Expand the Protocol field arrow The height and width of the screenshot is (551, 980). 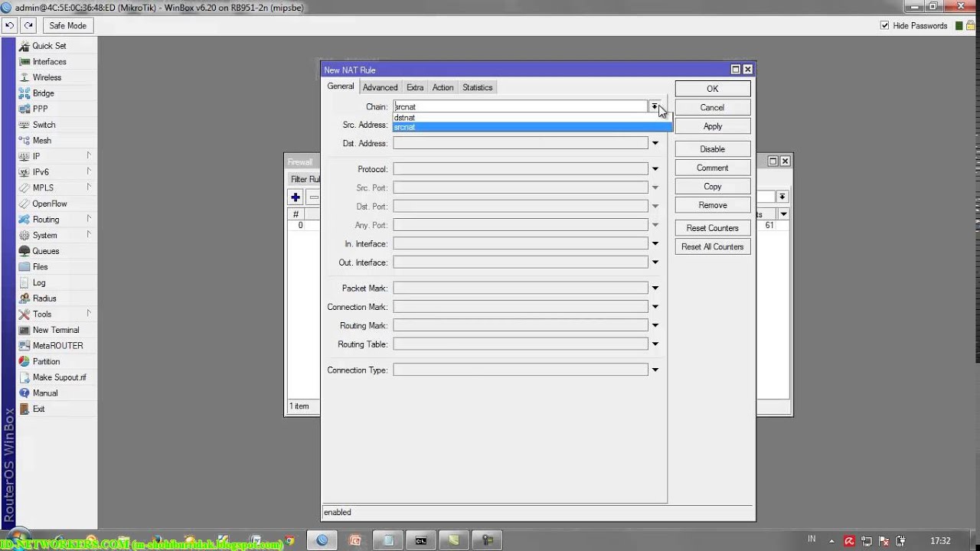655,169
